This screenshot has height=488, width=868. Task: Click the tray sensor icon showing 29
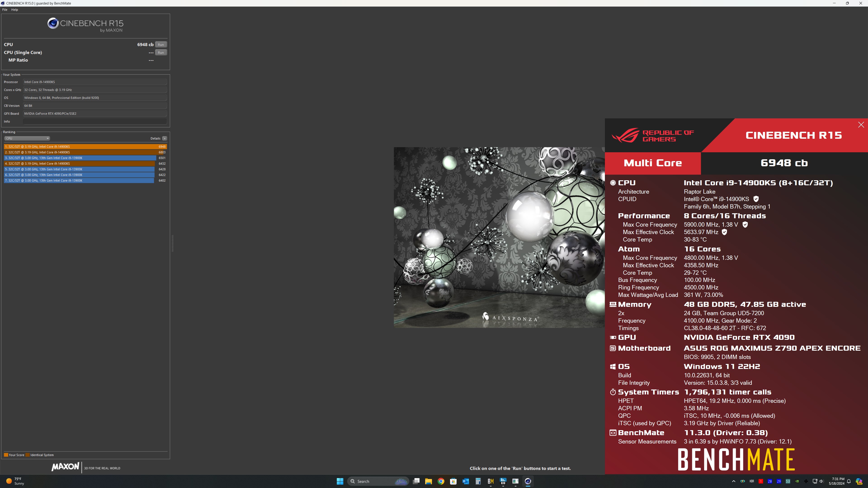pyautogui.click(x=779, y=481)
